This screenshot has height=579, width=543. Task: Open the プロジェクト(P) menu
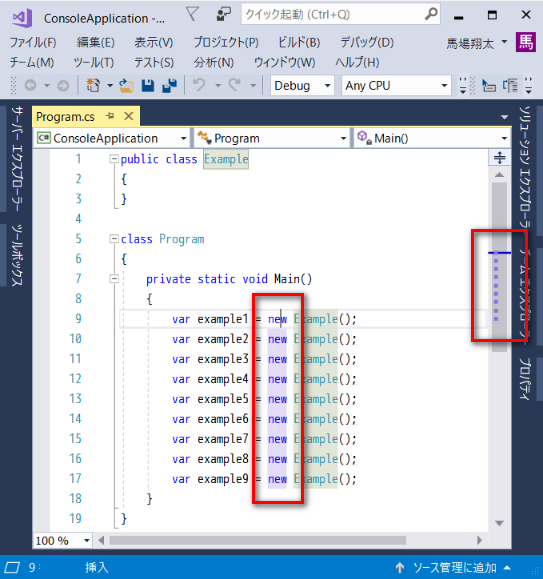point(226,42)
